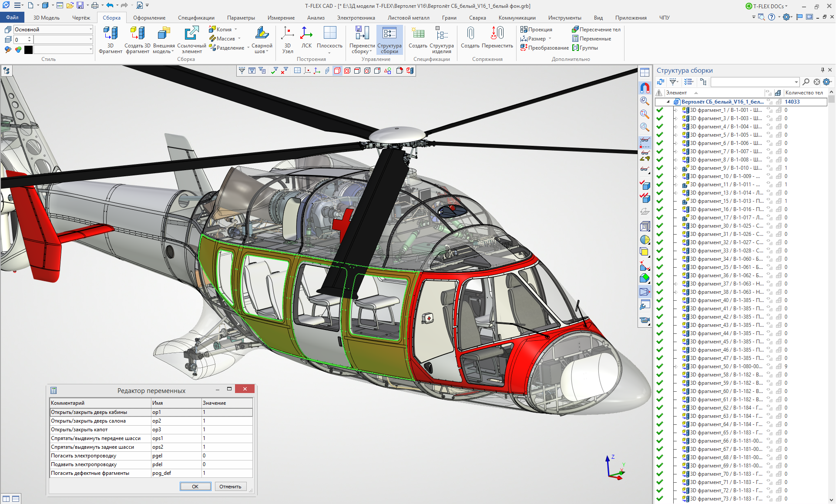Select the ЛСК coordinate system tool

click(x=306, y=37)
